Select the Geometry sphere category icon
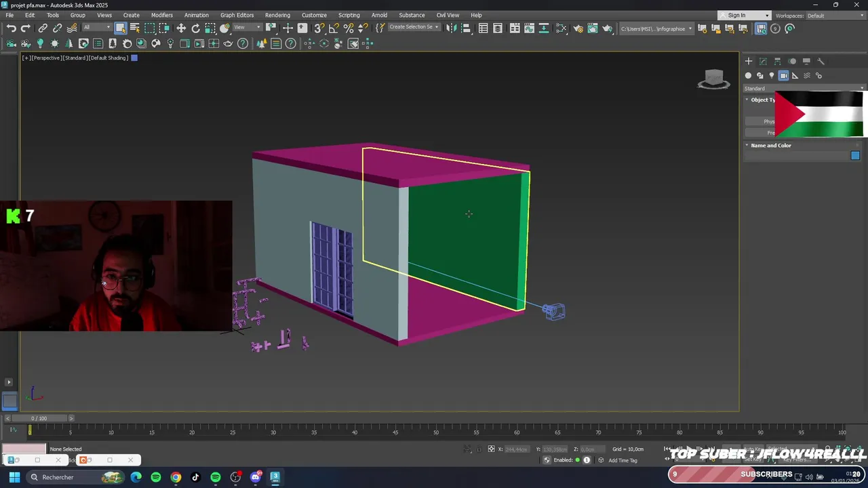Screen dimensions: 868x488 [x=748, y=76]
